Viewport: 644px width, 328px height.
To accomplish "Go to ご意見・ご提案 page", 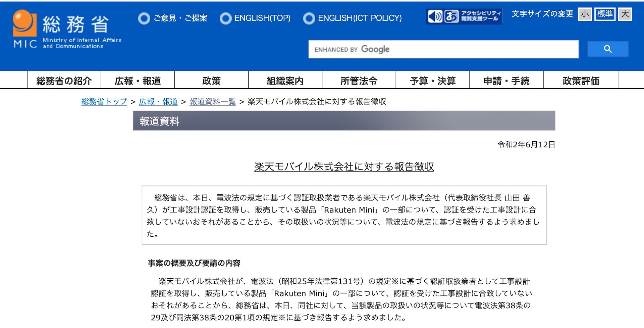I will 180,18.
